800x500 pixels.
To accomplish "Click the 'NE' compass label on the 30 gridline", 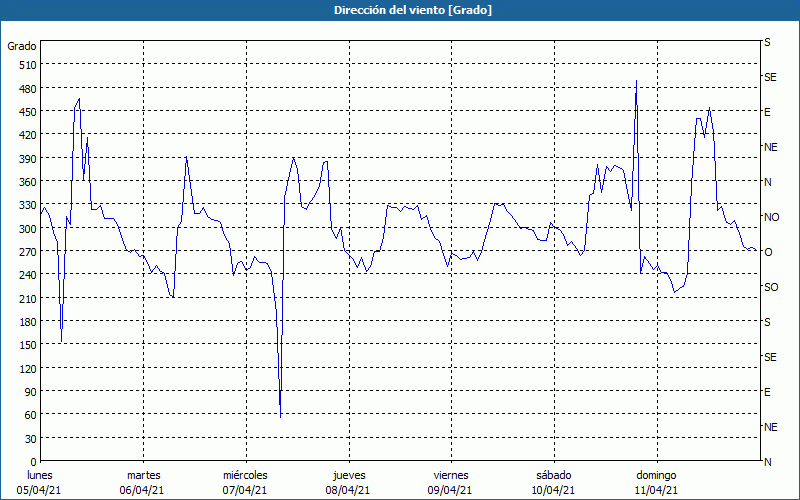I will (x=770, y=427).
